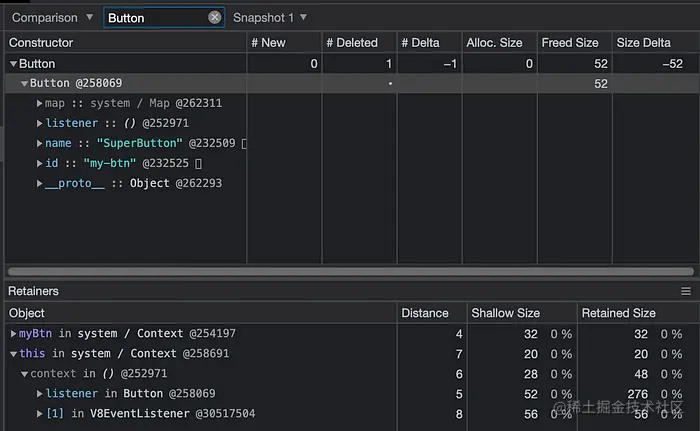Viewport: 700px width, 431px height.
Task: Expand [1] in V8EventListener retainer
Action: [39, 414]
